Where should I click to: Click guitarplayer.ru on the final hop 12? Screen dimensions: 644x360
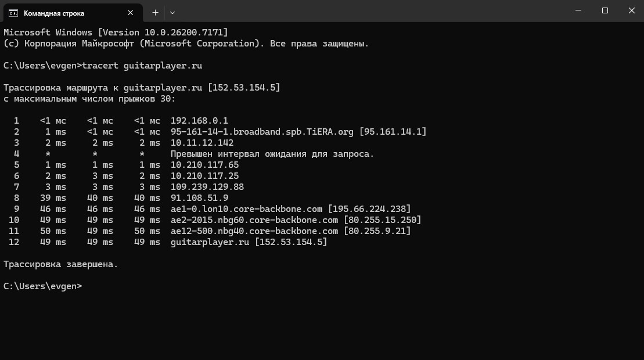[210, 242]
